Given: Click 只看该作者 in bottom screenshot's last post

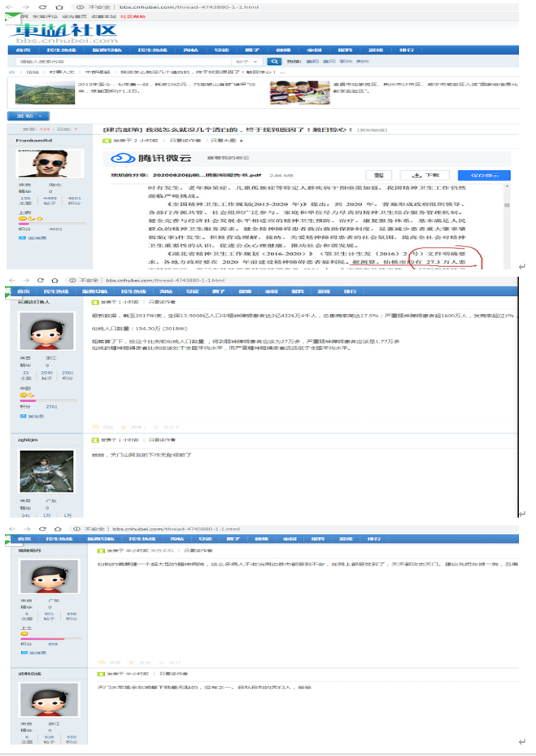Looking at the screenshot, I should 173,674.
